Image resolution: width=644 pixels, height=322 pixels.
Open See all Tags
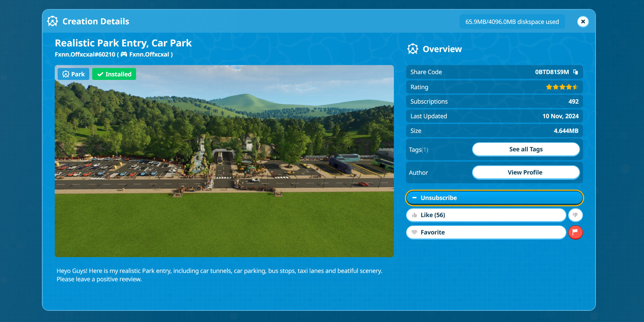[526, 149]
